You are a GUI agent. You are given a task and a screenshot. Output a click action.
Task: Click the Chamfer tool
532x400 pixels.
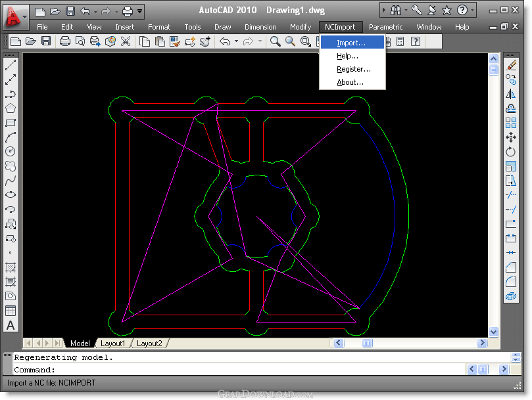511,267
